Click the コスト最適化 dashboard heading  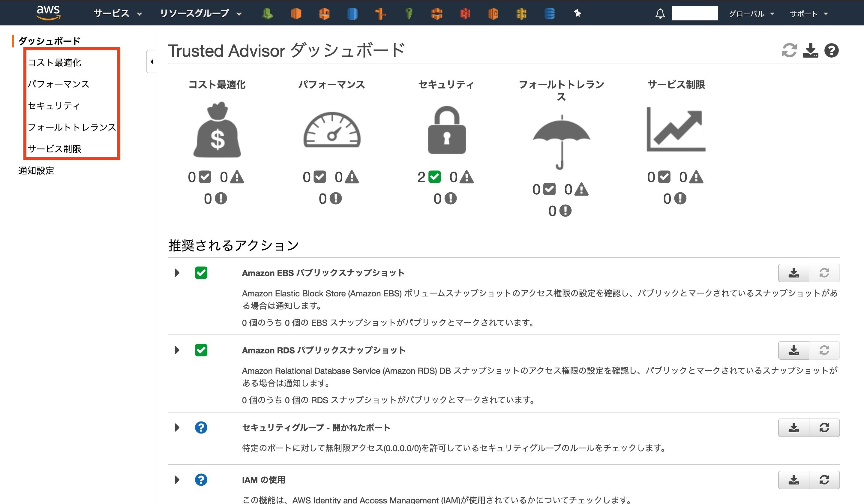click(x=217, y=84)
